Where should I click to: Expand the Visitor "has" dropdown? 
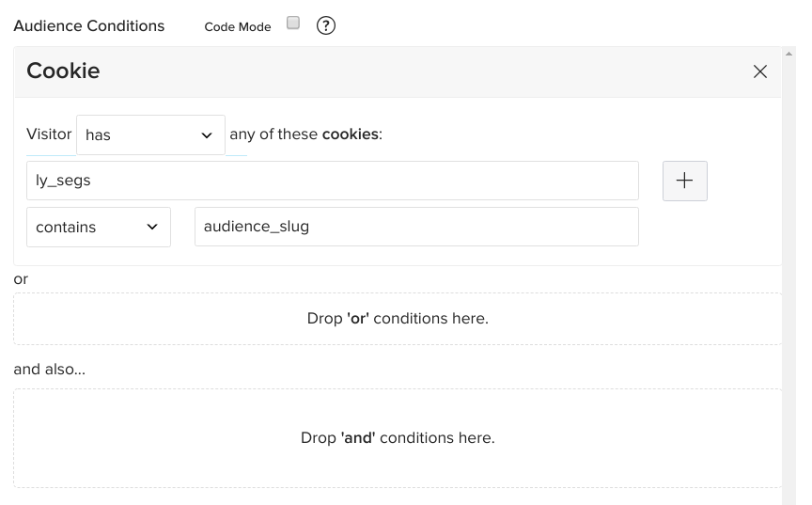tap(150, 134)
